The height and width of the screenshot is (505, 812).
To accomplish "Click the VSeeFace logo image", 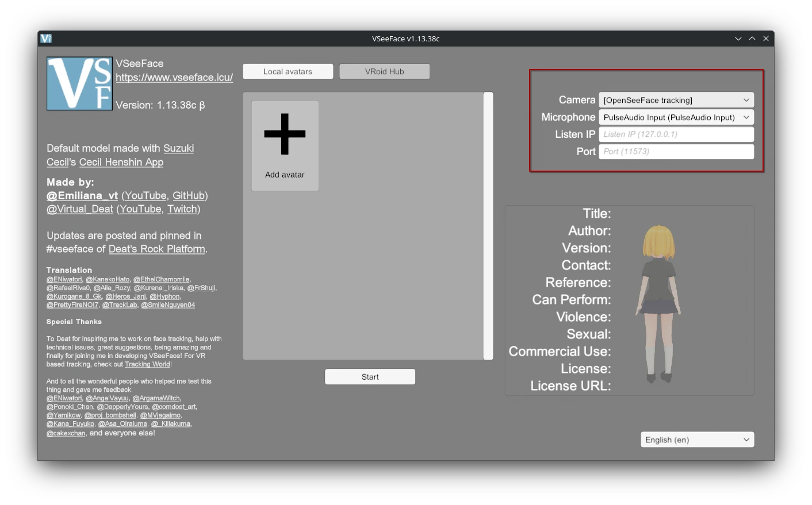I will (x=79, y=84).
